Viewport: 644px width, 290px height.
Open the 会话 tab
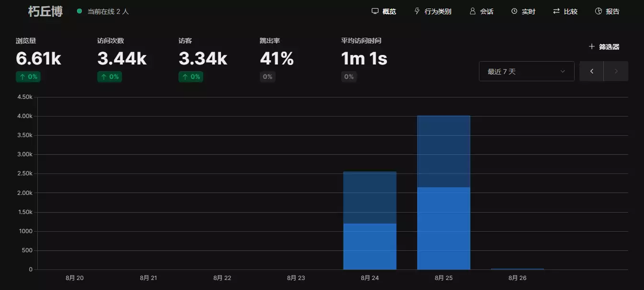pyautogui.click(x=487, y=11)
